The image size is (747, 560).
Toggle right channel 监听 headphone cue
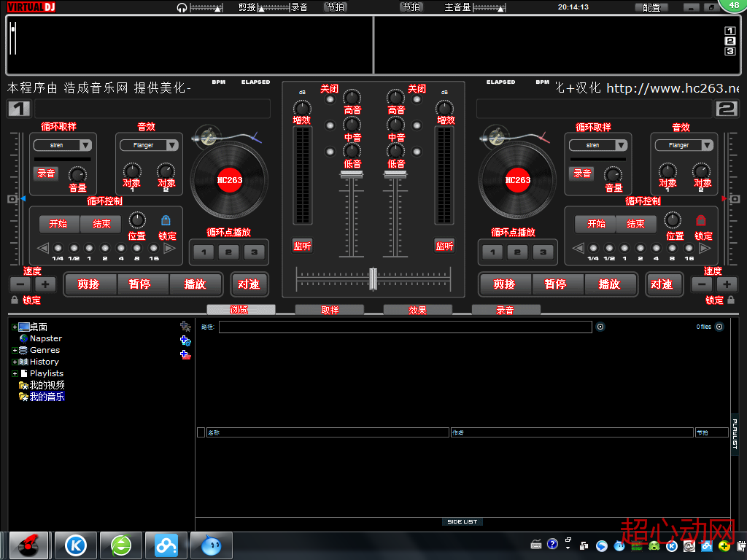(444, 246)
